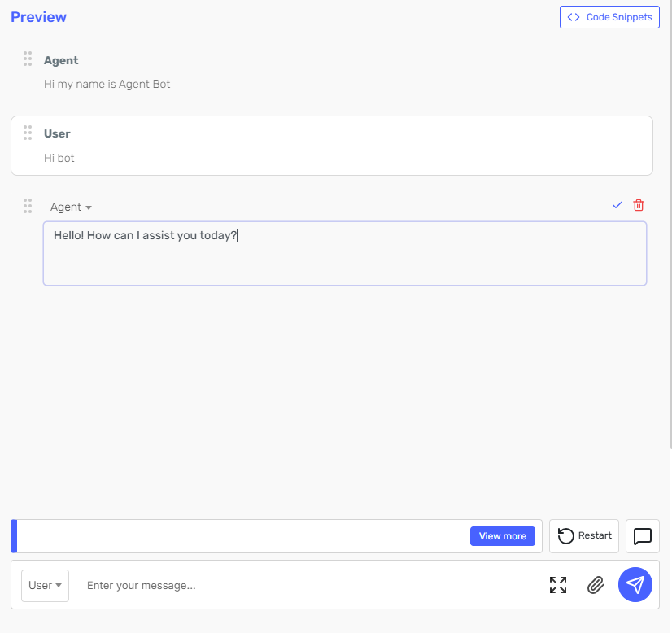Screen dimensions: 672x633
Task: Open the User sender dropdown in the message bar
Action: 45,585
